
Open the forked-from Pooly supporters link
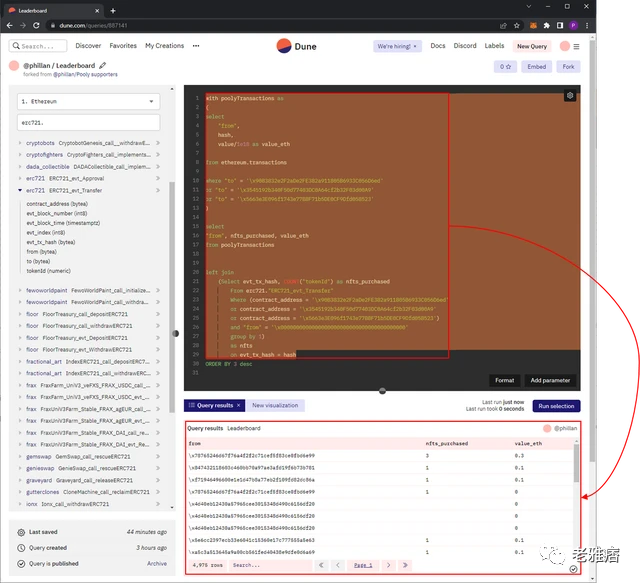(85, 74)
